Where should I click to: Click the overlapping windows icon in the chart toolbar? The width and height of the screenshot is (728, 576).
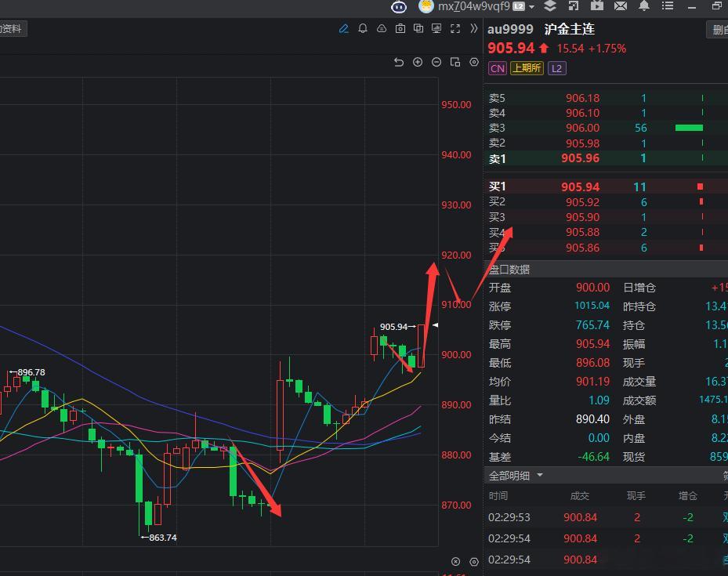pos(418,28)
